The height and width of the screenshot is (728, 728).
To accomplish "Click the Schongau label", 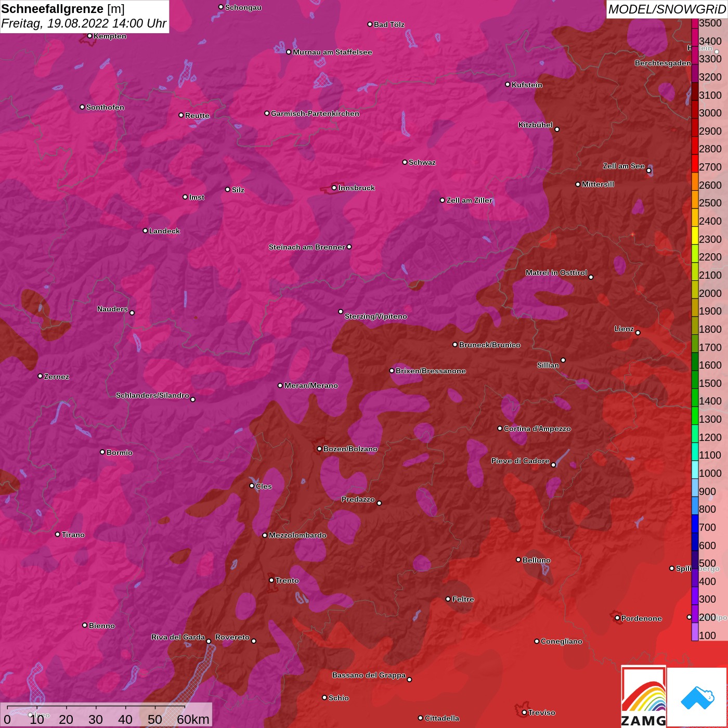I will 243,7.
